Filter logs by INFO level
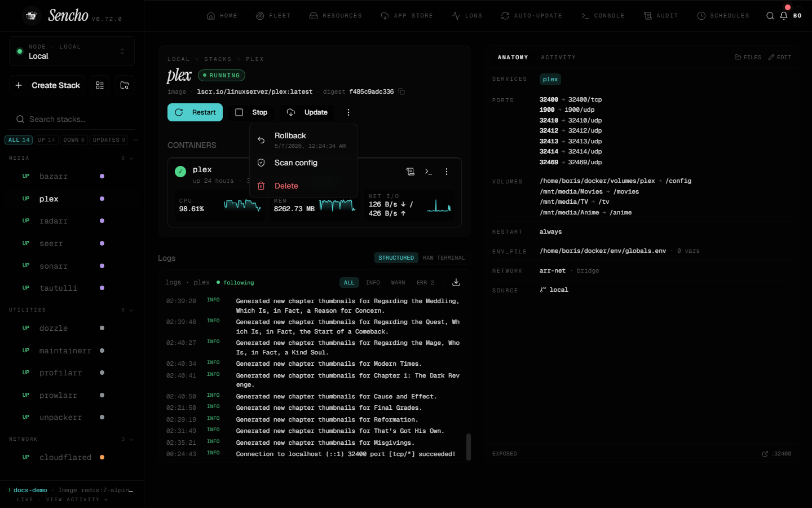The image size is (812, 508). 373,282
